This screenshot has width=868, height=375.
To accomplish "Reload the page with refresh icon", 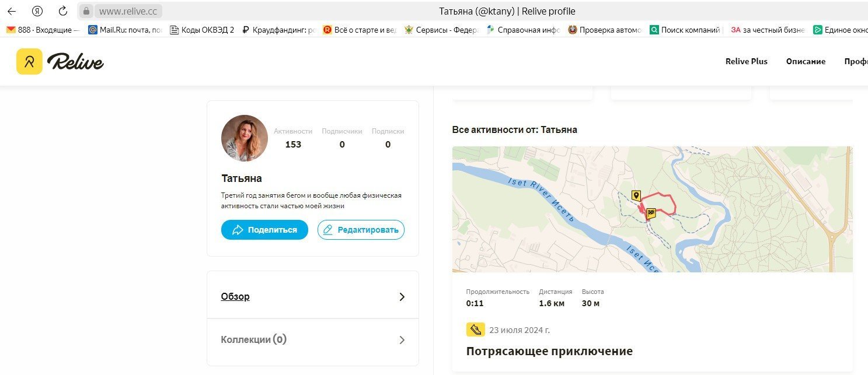I will [63, 11].
